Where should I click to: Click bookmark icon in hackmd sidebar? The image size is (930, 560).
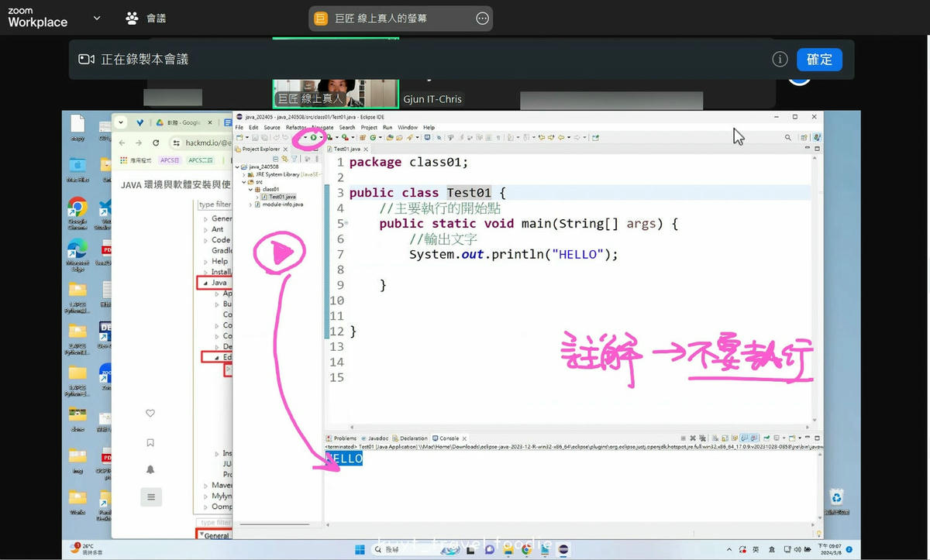click(x=150, y=442)
